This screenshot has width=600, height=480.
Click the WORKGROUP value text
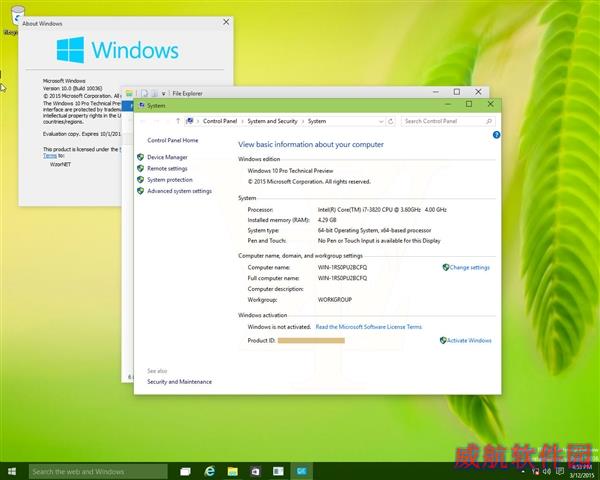pos(335,300)
